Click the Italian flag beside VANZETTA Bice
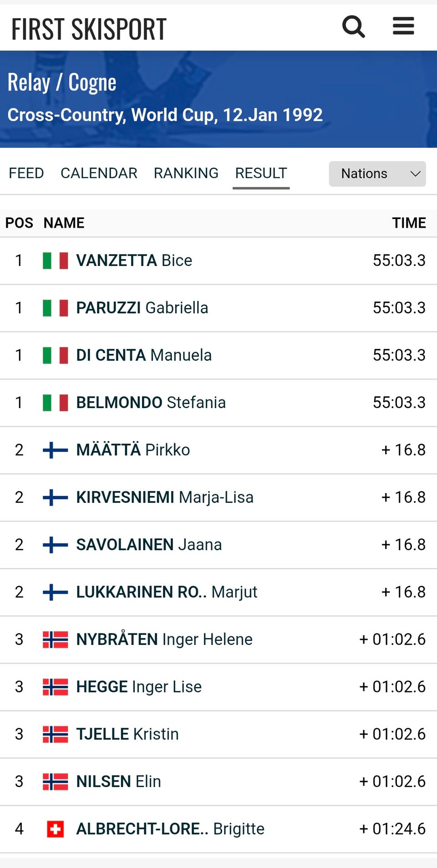This screenshot has width=437, height=868. (x=56, y=261)
